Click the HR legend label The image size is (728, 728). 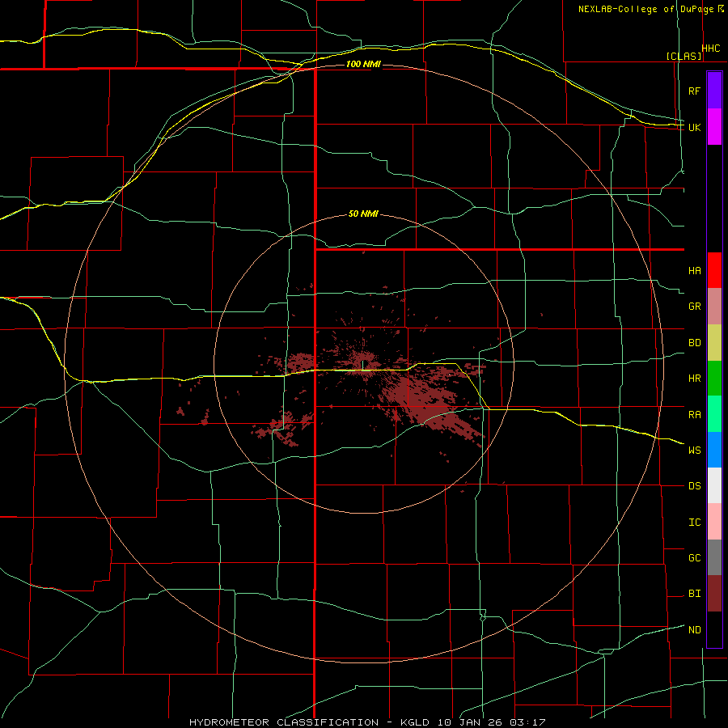pyautogui.click(x=694, y=379)
